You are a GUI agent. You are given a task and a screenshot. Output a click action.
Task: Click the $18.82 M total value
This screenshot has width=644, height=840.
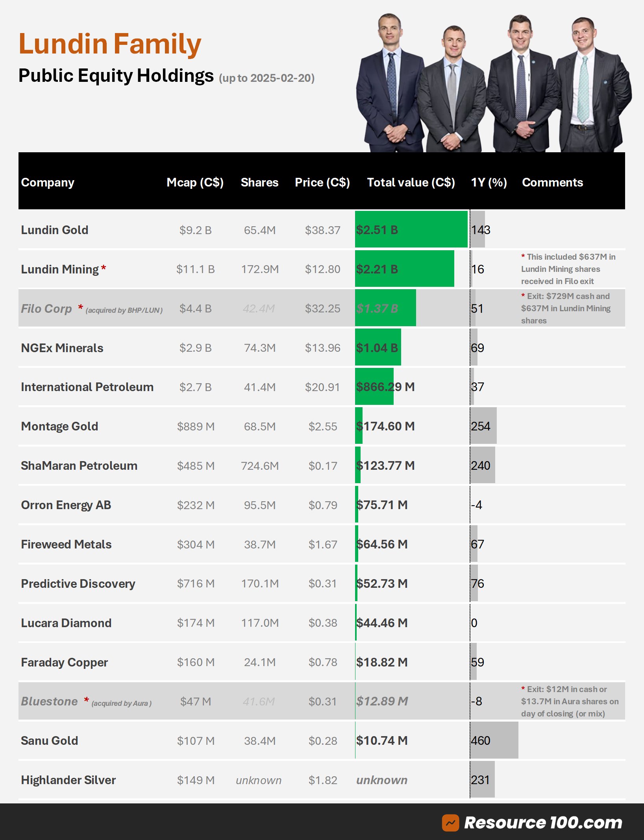tap(382, 663)
